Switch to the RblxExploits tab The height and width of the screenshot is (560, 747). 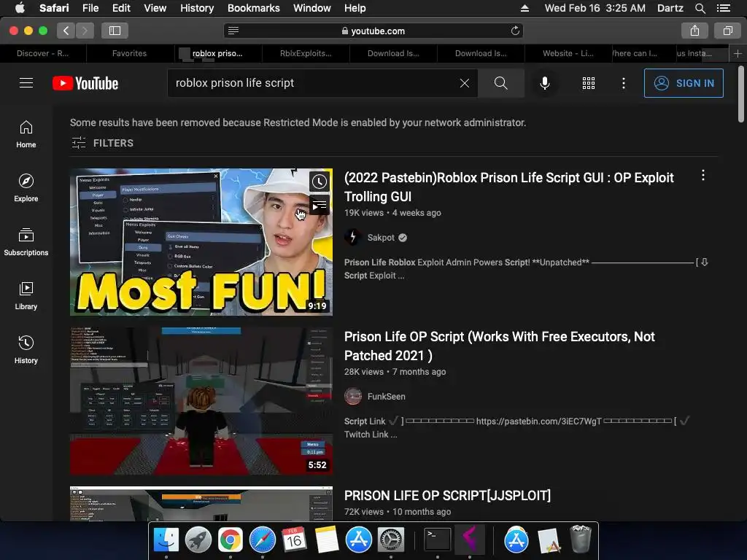point(306,53)
